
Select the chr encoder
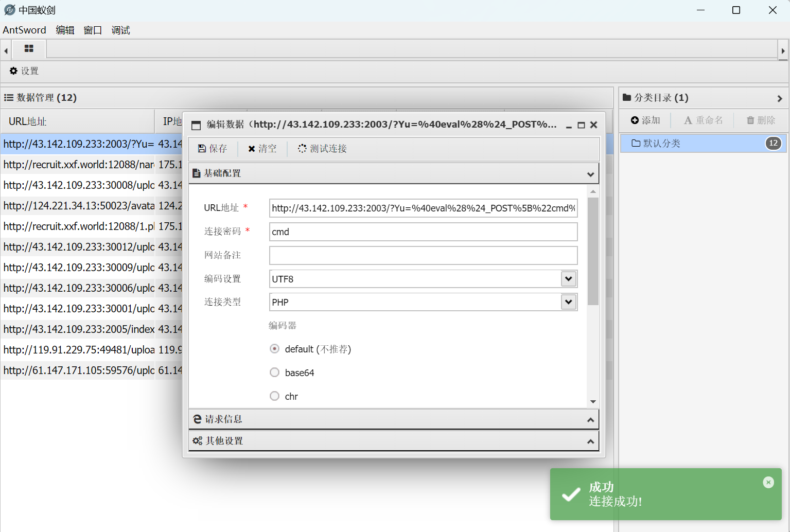275,396
